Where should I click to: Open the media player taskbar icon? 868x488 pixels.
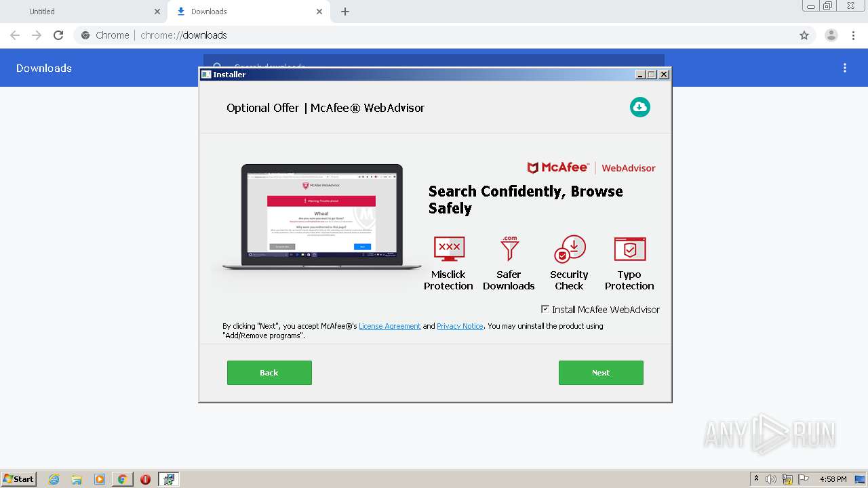[100, 479]
